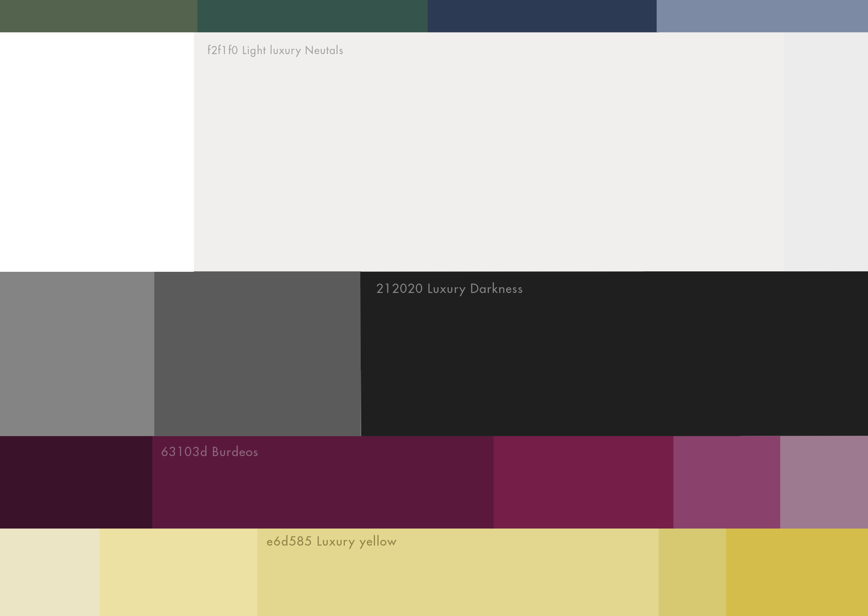The width and height of the screenshot is (868, 616).
Task: Click the 'e6d585 Luxury yellow' label
Action: click(x=331, y=542)
